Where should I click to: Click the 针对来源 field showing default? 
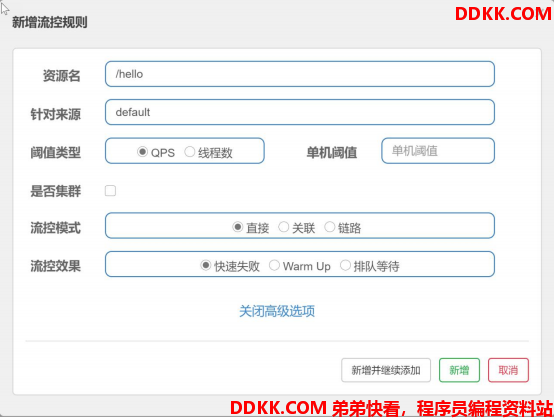pyautogui.click(x=300, y=112)
